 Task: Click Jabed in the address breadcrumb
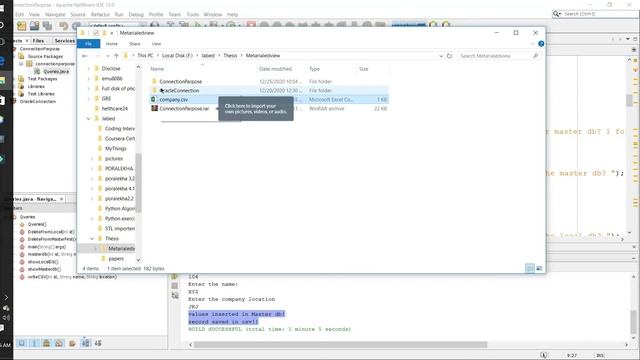[x=208, y=56]
